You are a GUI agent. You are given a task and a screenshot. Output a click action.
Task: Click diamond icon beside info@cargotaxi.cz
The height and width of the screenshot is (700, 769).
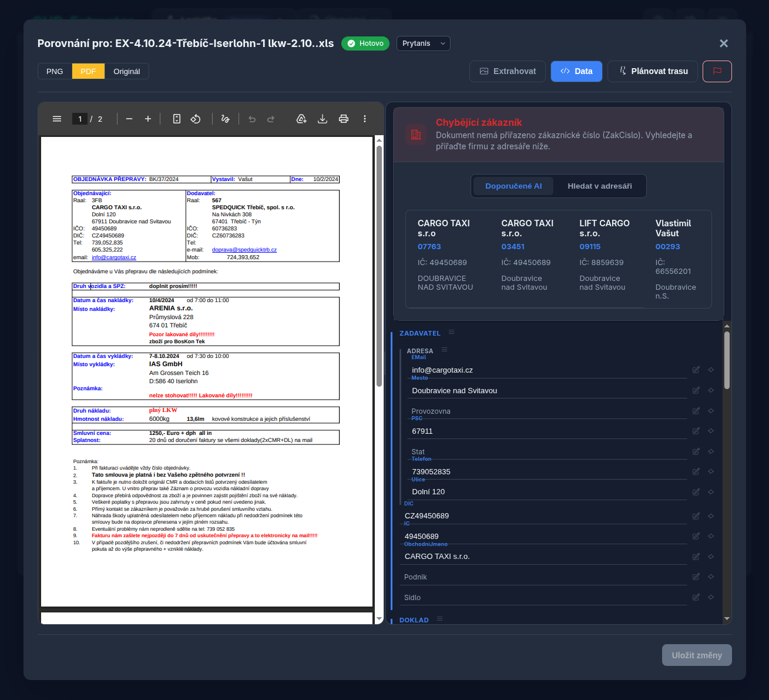(711, 370)
